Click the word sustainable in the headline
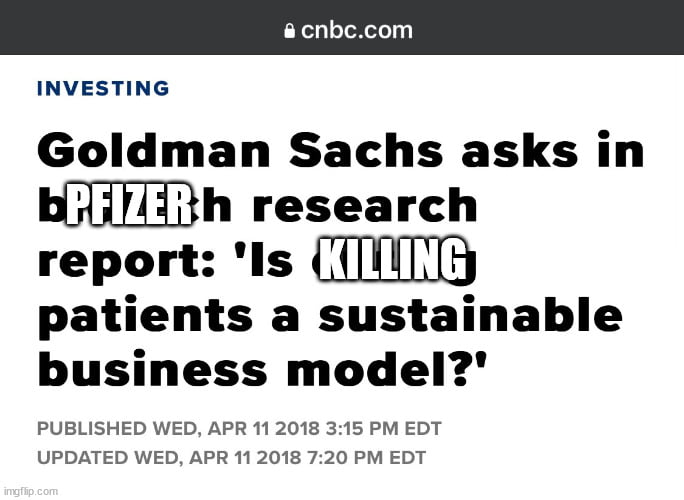Image resolution: width=684 pixels, height=500 pixels. point(470,314)
